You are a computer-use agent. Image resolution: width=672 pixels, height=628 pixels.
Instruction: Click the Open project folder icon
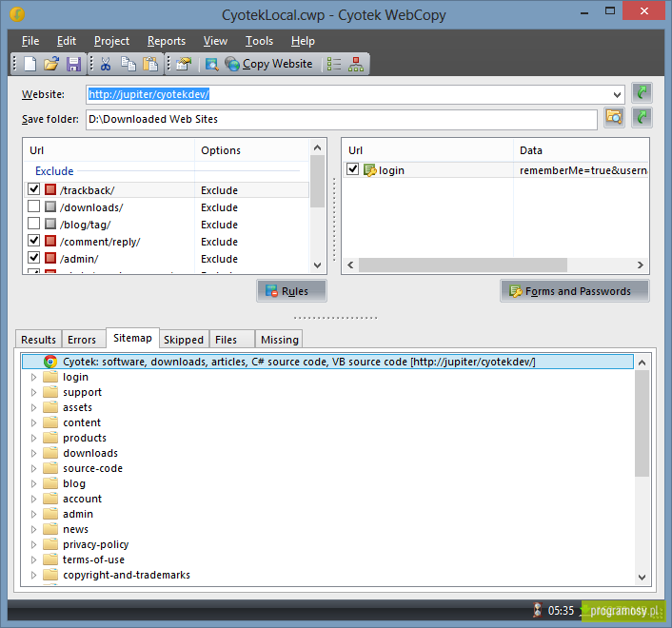click(51, 64)
